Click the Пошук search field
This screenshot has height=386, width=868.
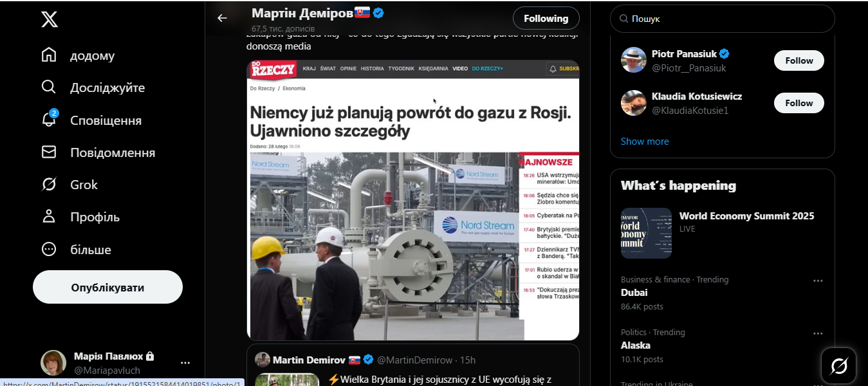(722, 19)
